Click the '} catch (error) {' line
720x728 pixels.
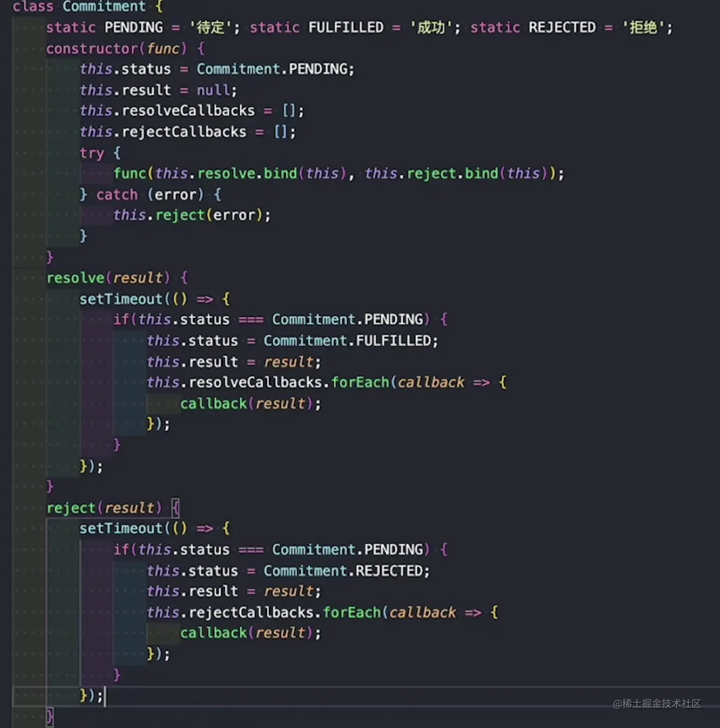pyautogui.click(x=151, y=195)
